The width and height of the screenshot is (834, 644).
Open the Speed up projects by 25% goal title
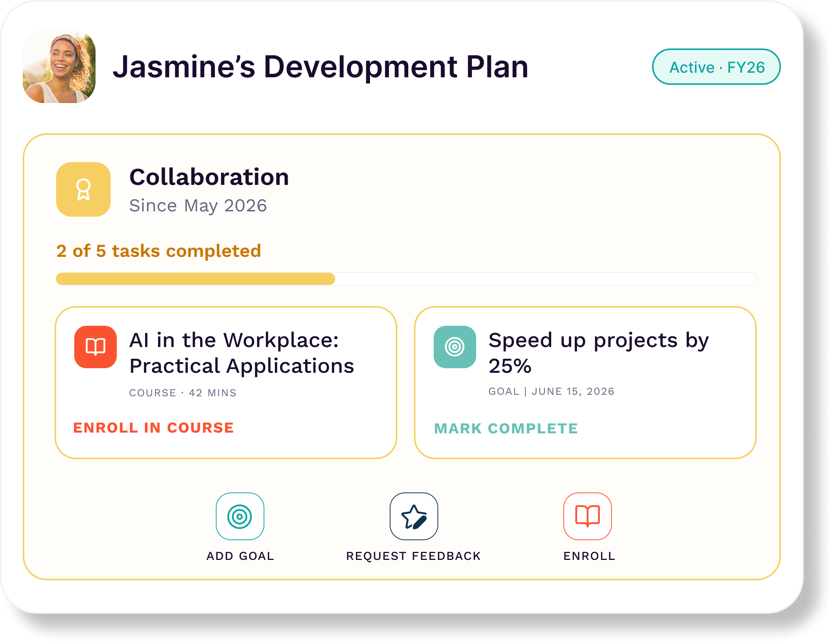(x=599, y=353)
